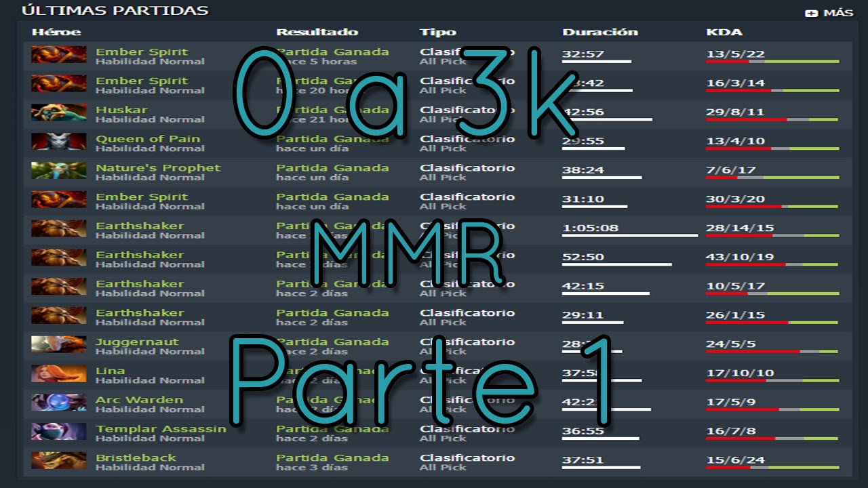Click the 1:05:08 duration value
868x488 pixels.
591,228
